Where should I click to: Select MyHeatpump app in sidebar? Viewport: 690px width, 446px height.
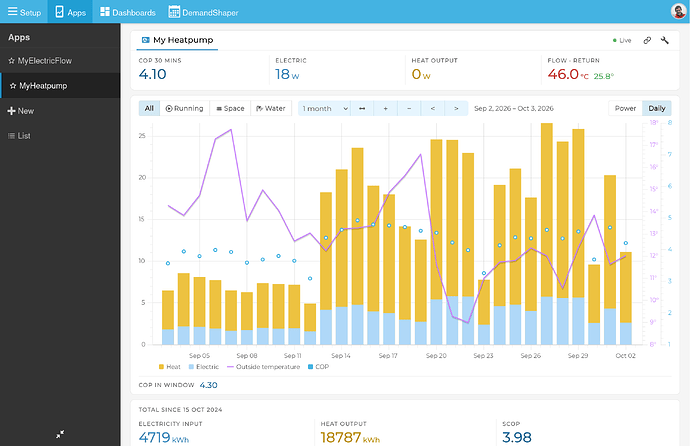pos(60,86)
